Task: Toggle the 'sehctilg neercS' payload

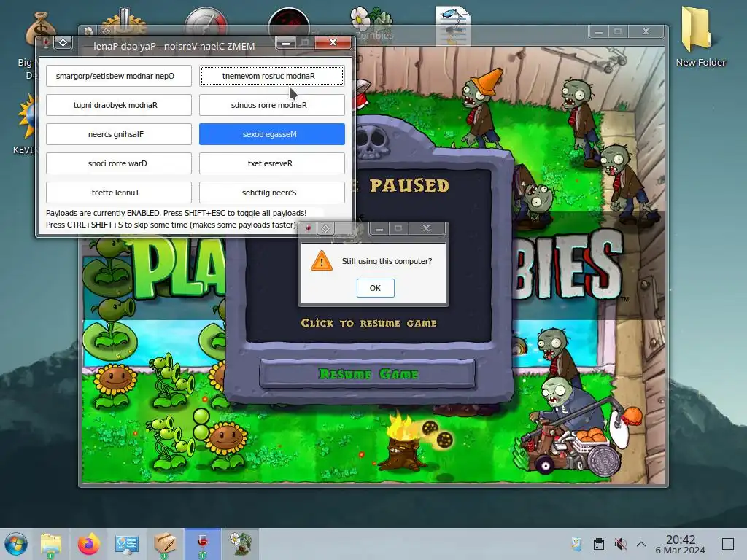Action: tap(271, 192)
